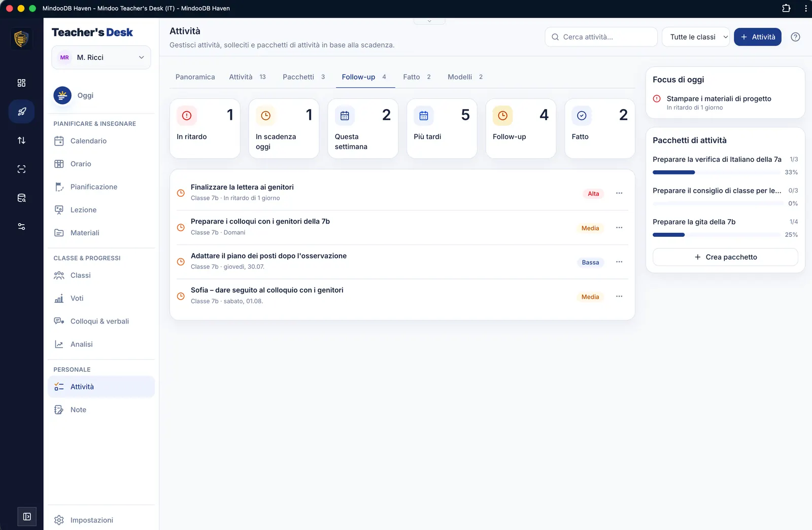This screenshot has height=530, width=812.
Task: Open Oggi in the sidebar
Action: click(101, 95)
